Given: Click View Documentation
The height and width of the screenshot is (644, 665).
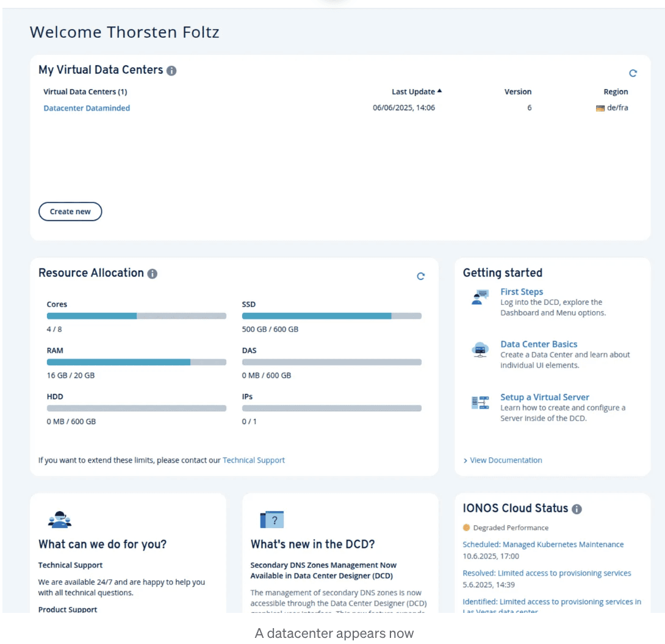Looking at the screenshot, I should [x=503, y=460].
